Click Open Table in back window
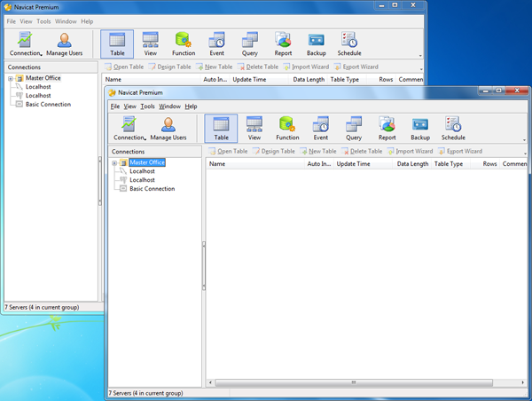532x401 pixels. pyautogui.click(x=124, y=67)
